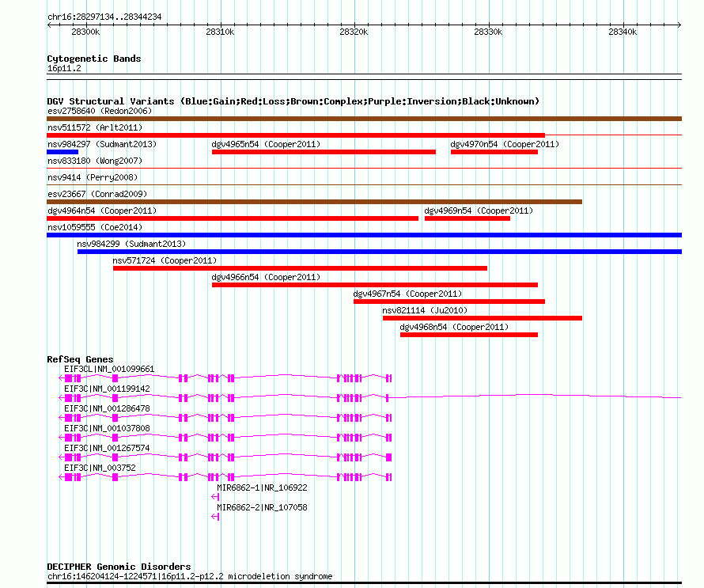Click the chr16:28297134..28344234 coordinate label
The image size is (704, 588).
click(x=104, y=17)
